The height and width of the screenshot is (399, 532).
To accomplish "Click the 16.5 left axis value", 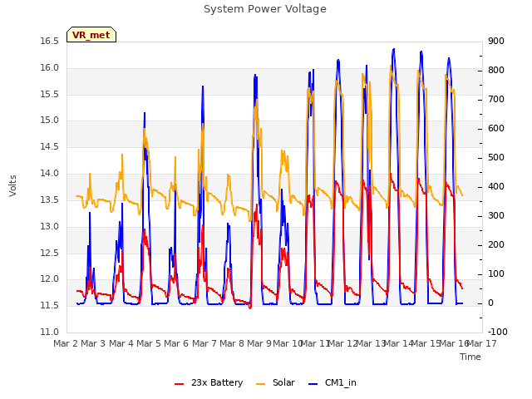I will 50,42.
